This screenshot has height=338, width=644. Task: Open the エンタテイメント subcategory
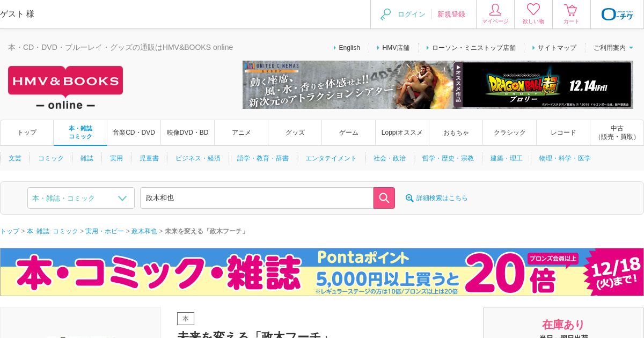(x=331, y=158)
